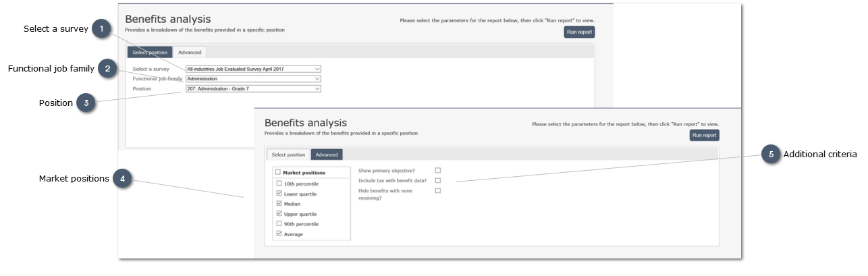Tick Include tax with benefit data
Image resolution: width=868 pixels, height=276 pixels.
point(437,181)
